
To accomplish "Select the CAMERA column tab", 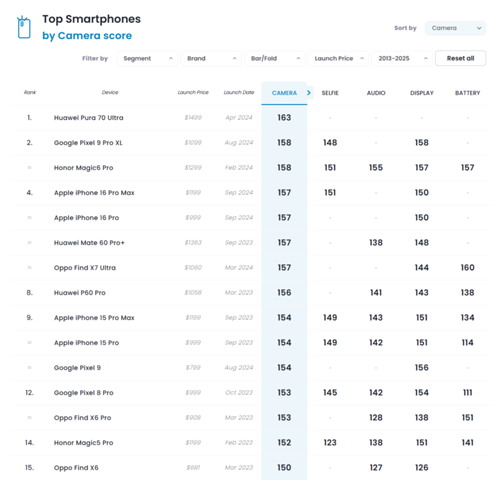I will click(x=284, y=93).
